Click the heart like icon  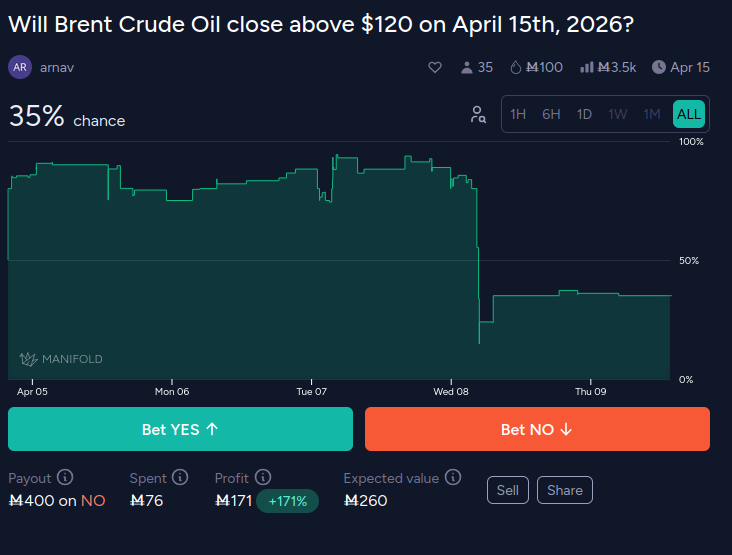[435, 67]
